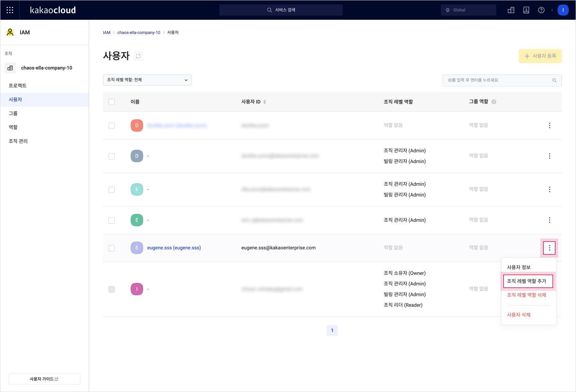Check the first D user row checkbox
The image size is (576, 392).
point(112,125)
